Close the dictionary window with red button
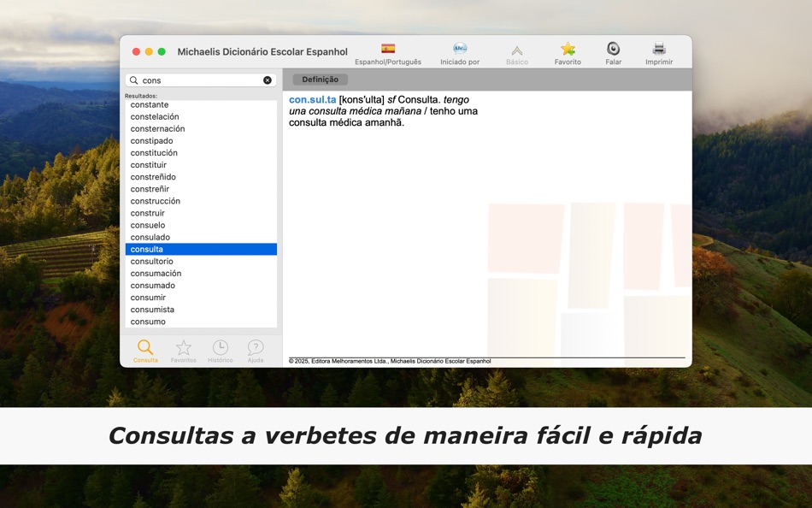Image resolution: width=812 pixels, height=508 pixels. 136,52
